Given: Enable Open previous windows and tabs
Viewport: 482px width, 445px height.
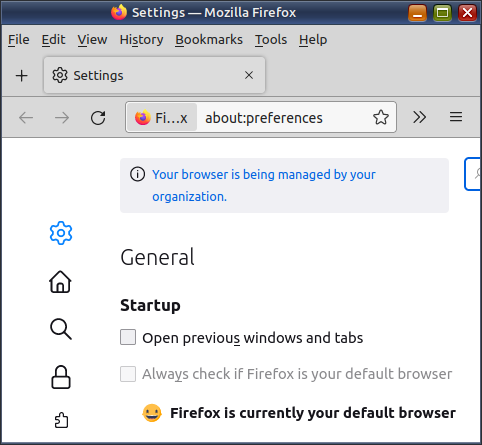Looking at the screenshot, I should click(128, 337).
